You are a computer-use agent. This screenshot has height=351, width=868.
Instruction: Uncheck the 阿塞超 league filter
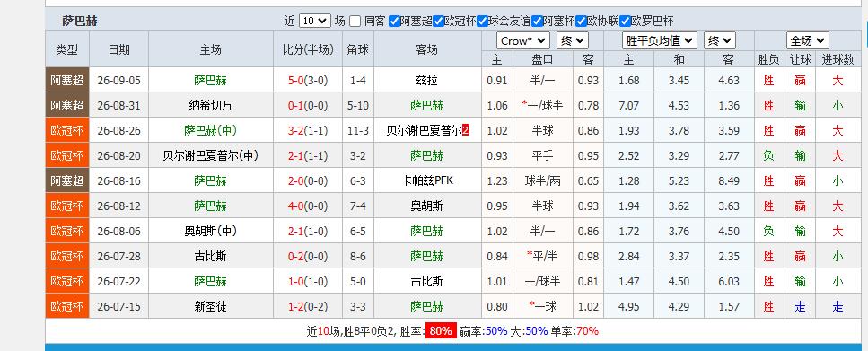(x=394, y=21)
